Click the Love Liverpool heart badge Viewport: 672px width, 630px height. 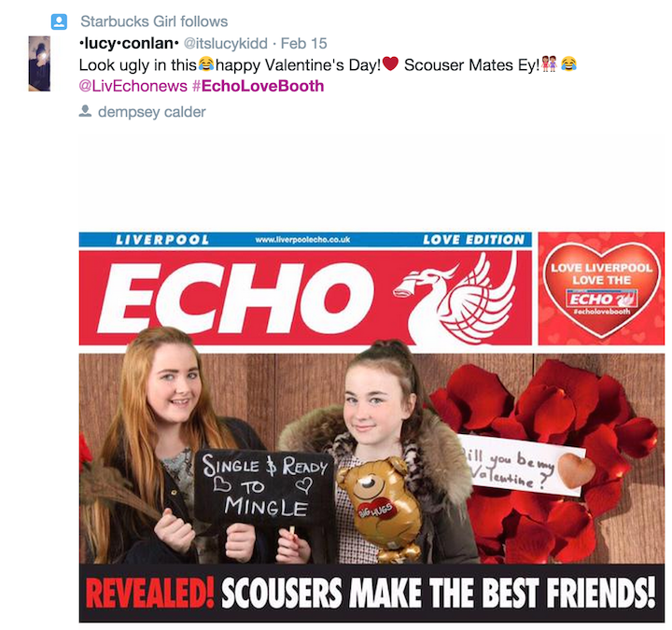[601, 288]
